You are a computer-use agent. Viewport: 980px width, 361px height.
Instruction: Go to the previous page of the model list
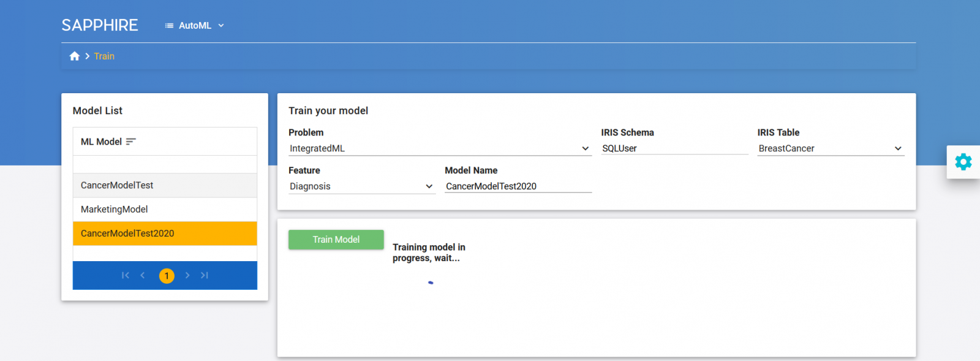(143, 276)
